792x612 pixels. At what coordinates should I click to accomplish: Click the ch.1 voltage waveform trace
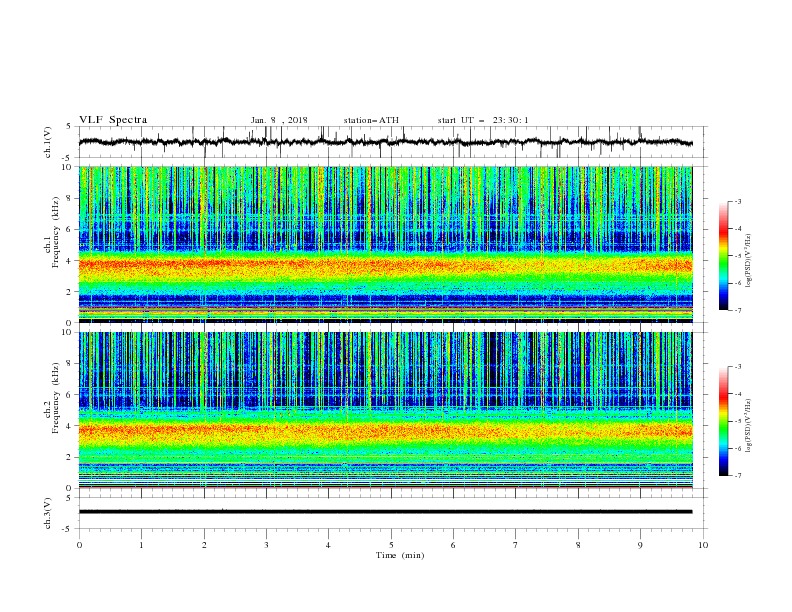[385, 142]
